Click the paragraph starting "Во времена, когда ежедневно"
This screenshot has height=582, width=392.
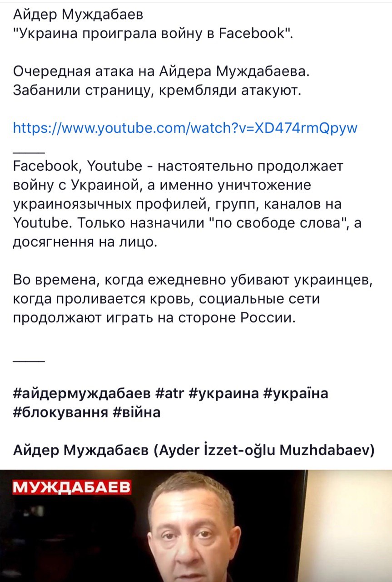[x=193, y=299]
